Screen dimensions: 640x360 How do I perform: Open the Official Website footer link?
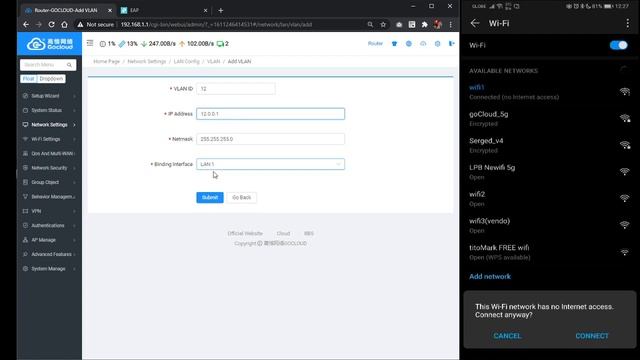coord(245,233)
